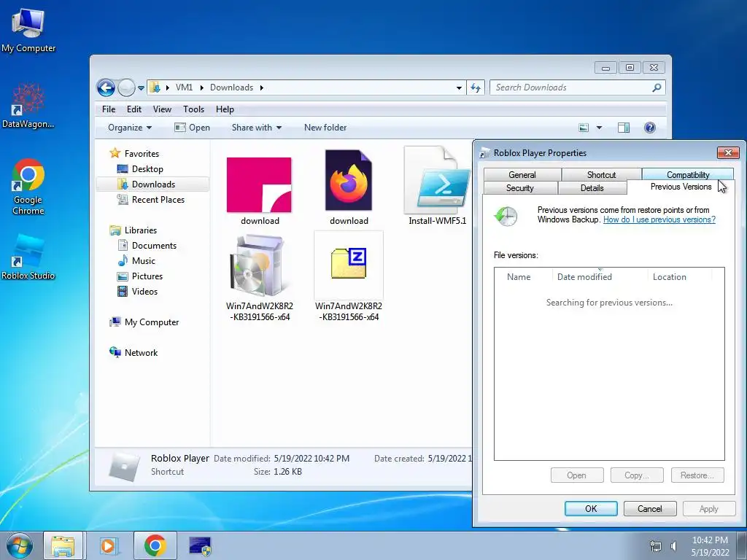
Task: Open Recent Places in the sidebar
Action: pyautogui.click(x=158, y=200)
